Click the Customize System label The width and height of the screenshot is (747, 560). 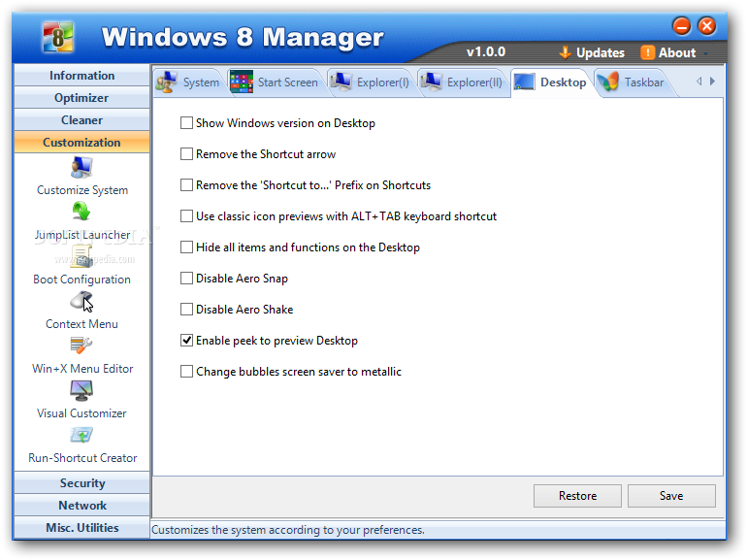click(82, 190)
